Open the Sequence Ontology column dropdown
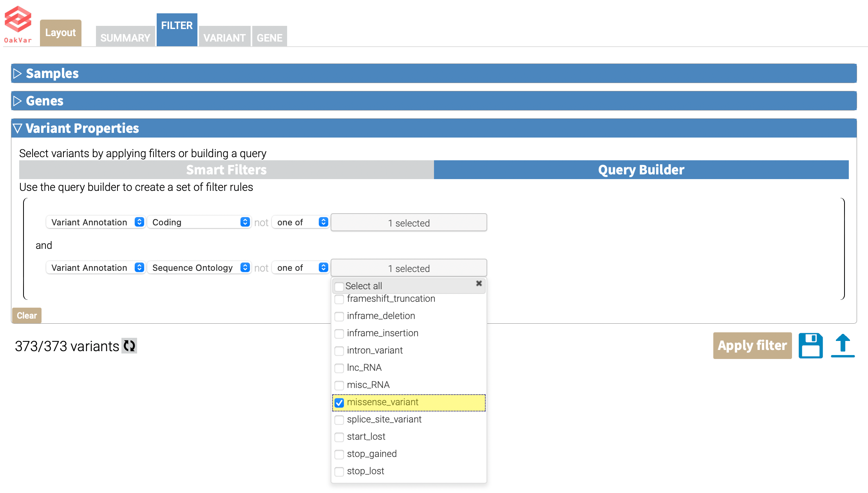The height and width of the screenshot is (493, 868). click(x=200, y=268)
